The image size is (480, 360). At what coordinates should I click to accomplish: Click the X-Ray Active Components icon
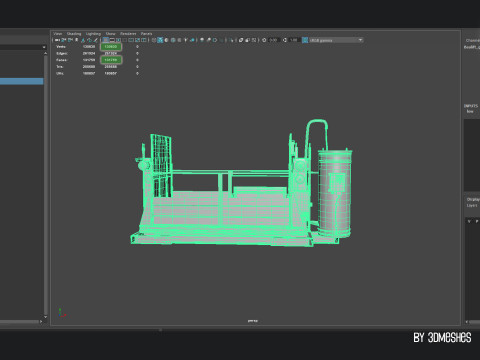pyautogui.click(x=247, y=40)
